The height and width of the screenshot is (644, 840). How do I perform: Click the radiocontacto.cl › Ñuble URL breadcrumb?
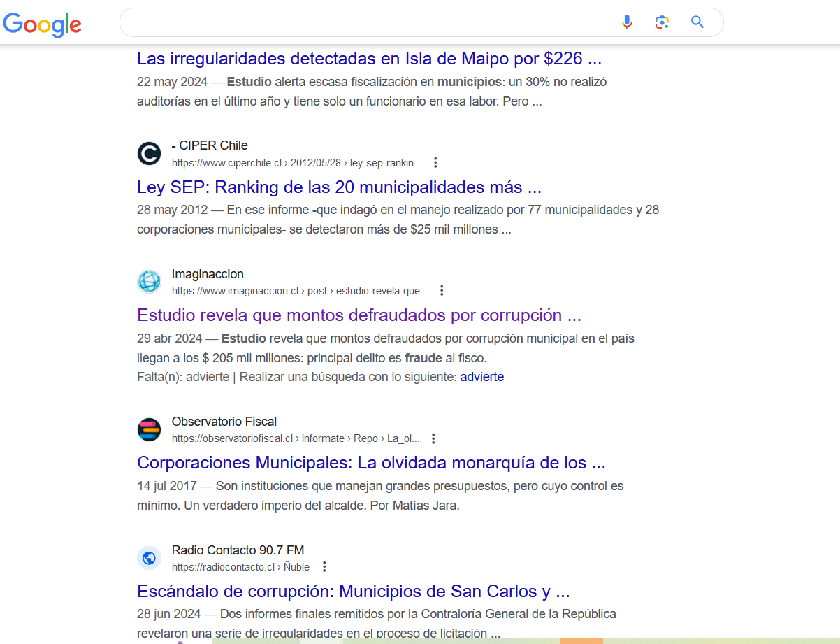pyautogui.click(x=240, y=567)
